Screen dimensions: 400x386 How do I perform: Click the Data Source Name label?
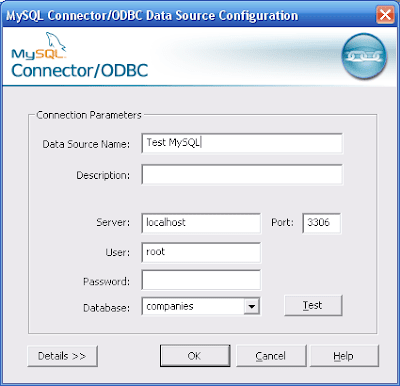[x=86, y=144]
